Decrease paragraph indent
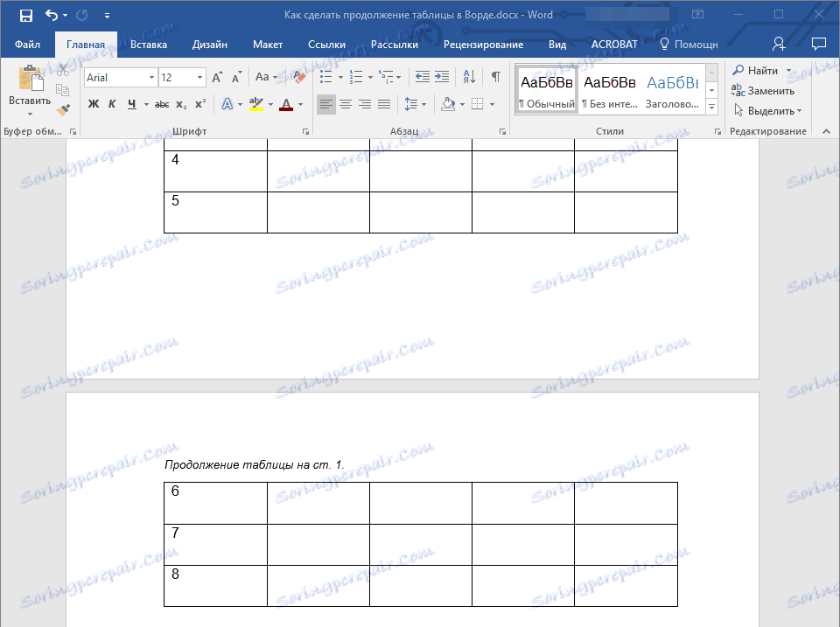The width and height of the screenshot is (840, 627). (422, 77)
